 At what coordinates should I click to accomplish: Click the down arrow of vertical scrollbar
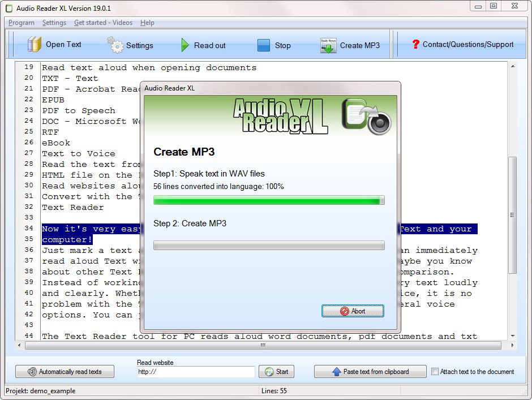(512, 336)
